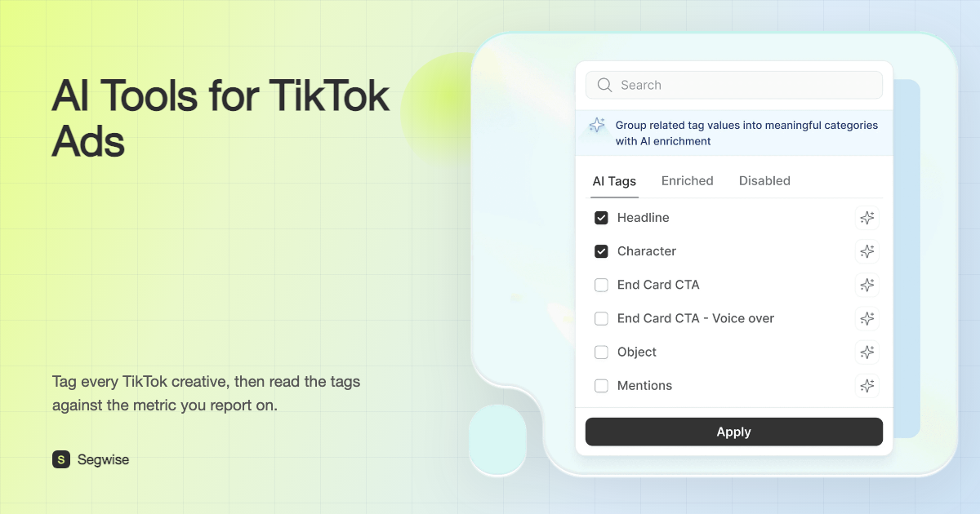Click the End Card CTA - Voice over label
This screenshot has width=980, height=514.
(x=696, y=318)
